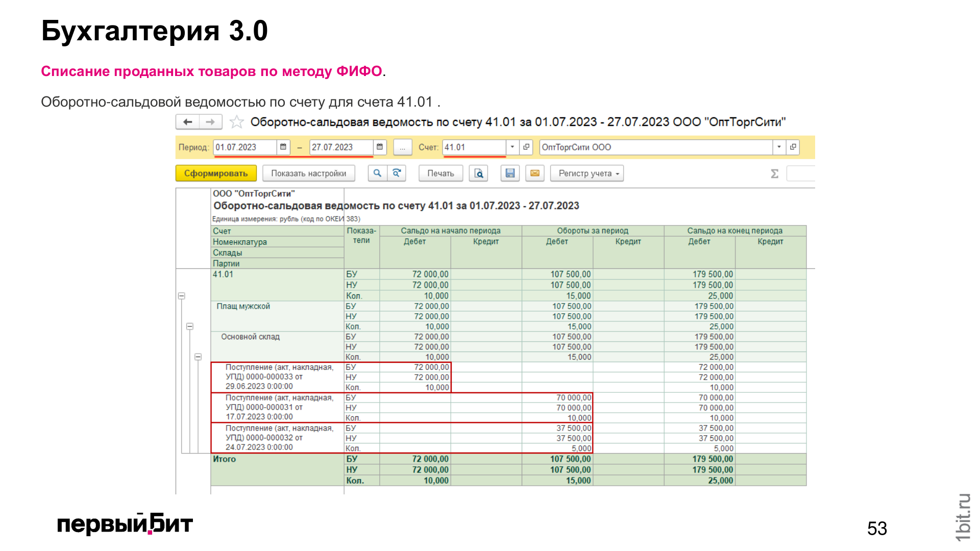980x551 pixels.
Task: Click the period selection ellipsis button
Action: tap(403, 147)
